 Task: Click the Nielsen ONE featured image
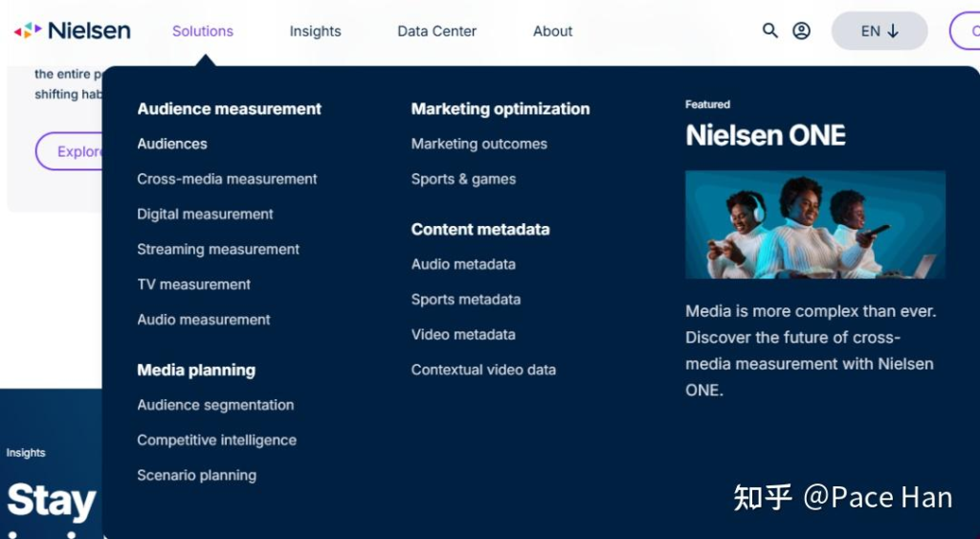[815, 224]
